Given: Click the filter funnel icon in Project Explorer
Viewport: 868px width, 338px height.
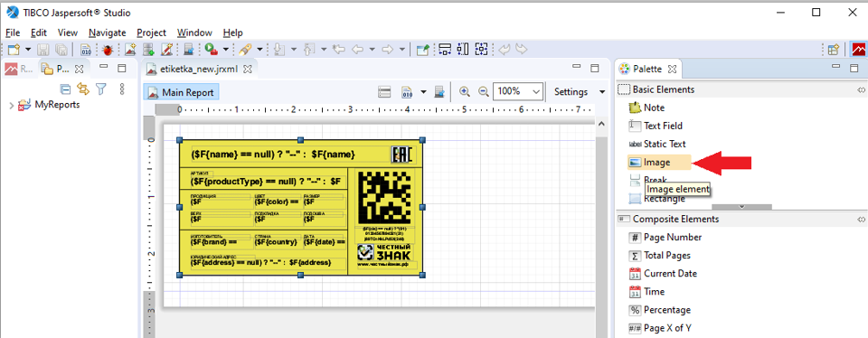Looking at the screenshot, I should [x=100, y=89].
